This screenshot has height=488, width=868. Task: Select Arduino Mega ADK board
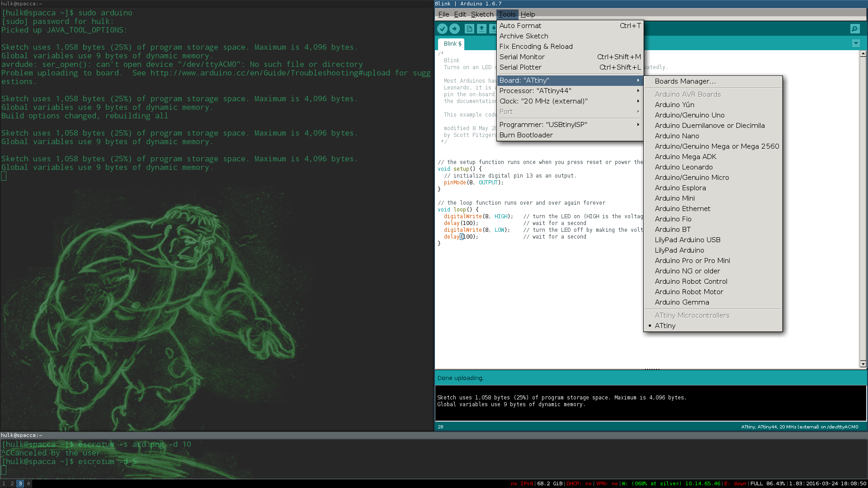(x=713, y=157)
